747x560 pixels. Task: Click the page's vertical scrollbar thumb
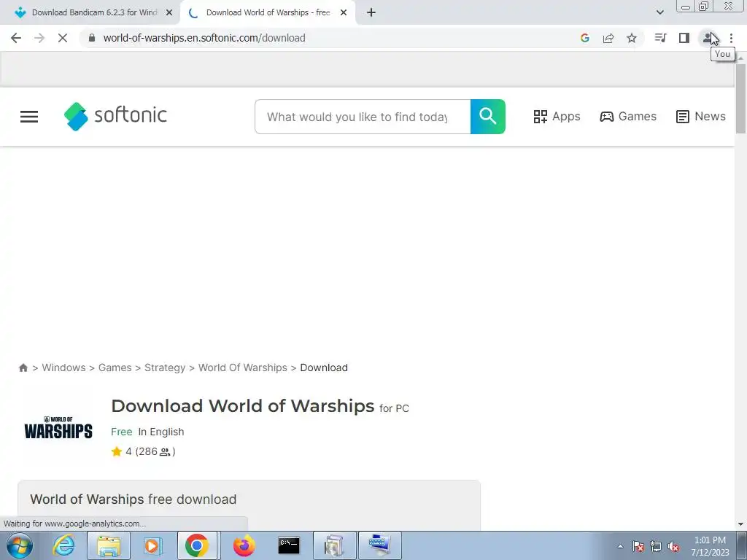click(x=740, y=98)
